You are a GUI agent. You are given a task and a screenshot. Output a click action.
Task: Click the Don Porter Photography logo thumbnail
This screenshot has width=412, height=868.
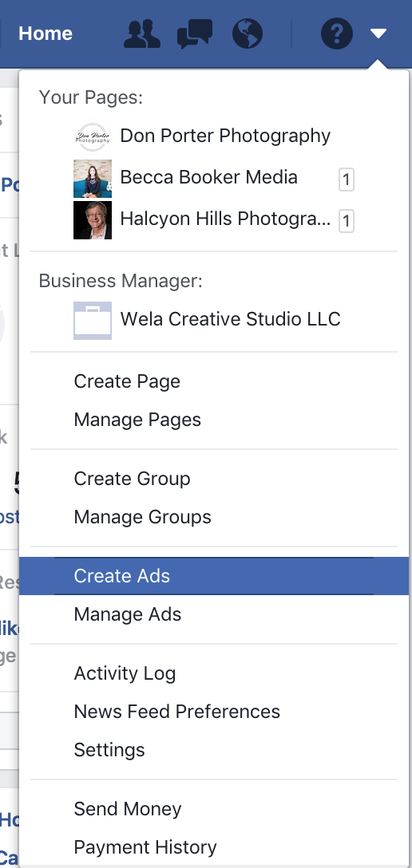coord(93,136)
